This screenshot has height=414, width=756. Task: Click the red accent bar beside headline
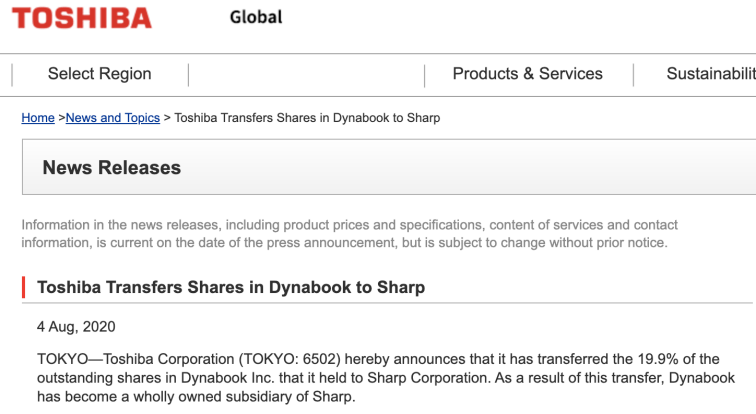[24, 287]
